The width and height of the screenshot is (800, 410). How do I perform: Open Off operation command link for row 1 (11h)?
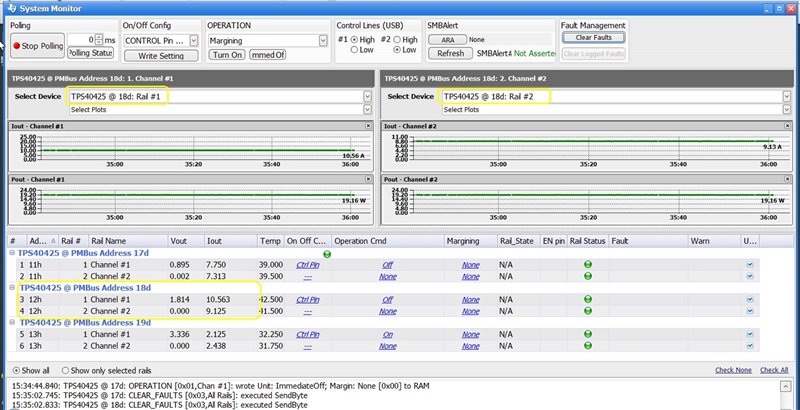tap(388, 265)
